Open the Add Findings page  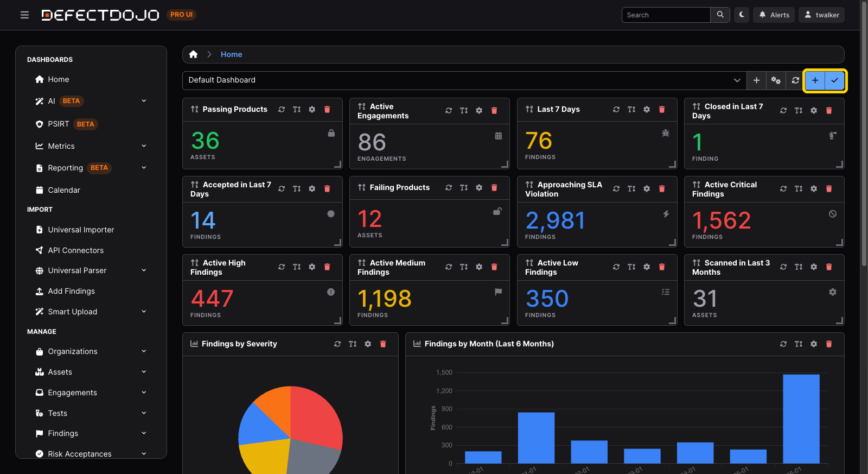pyautogui.click(x=91, y=291)
